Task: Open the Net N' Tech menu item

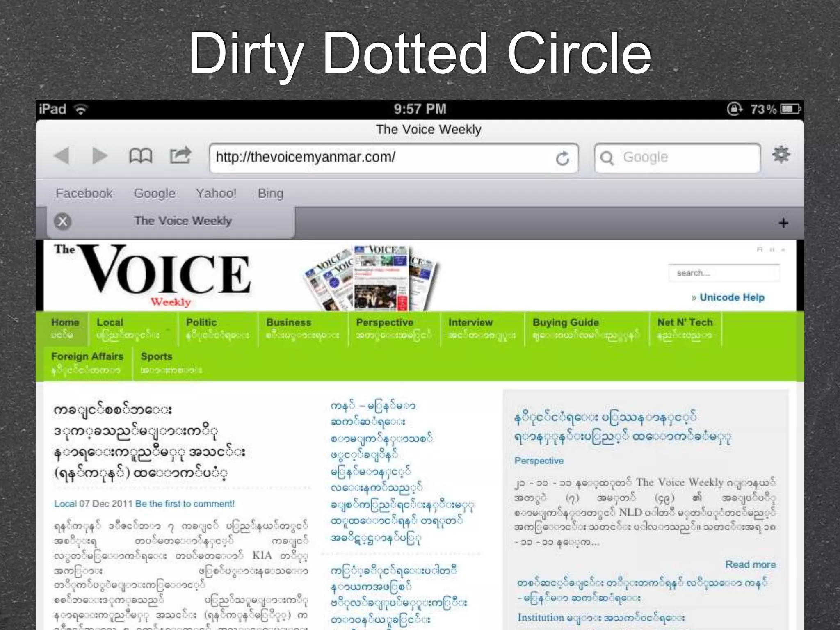Action: (x=685, y=329)
